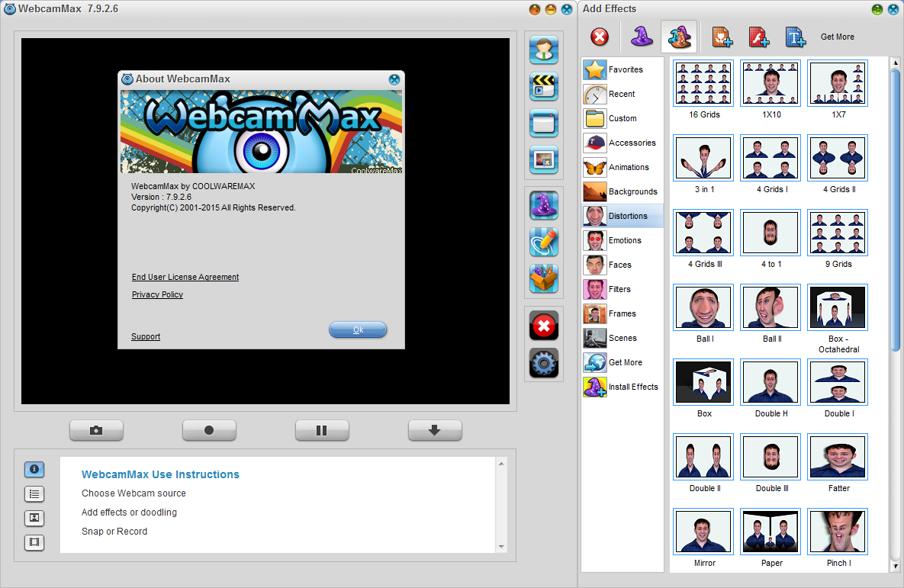Choose the screen window source icon
The image size is (904, 588).
coord(544,123)
